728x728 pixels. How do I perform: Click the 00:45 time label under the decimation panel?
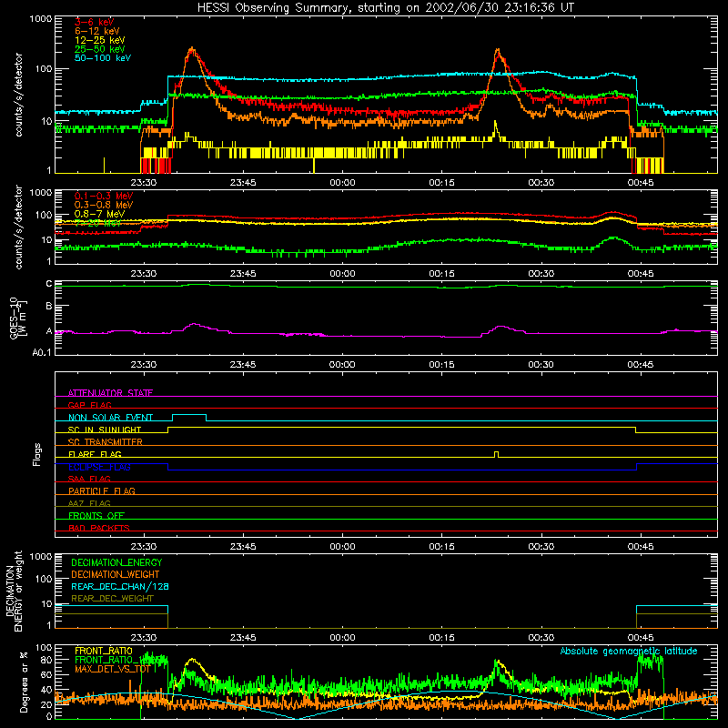pos(641,638)
